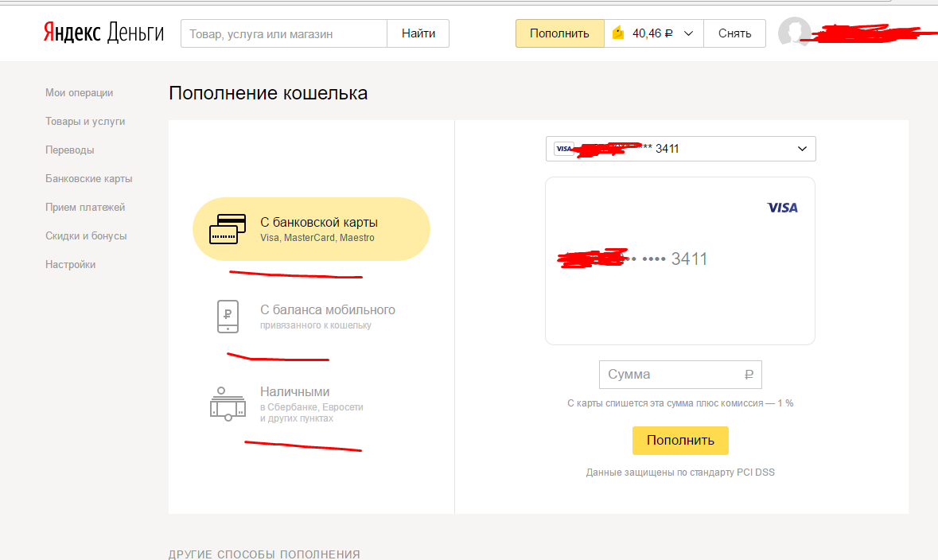938x560 pixels.
Task: Focus the Товар, услуга или магазин search field
Action: coord(284,33)
